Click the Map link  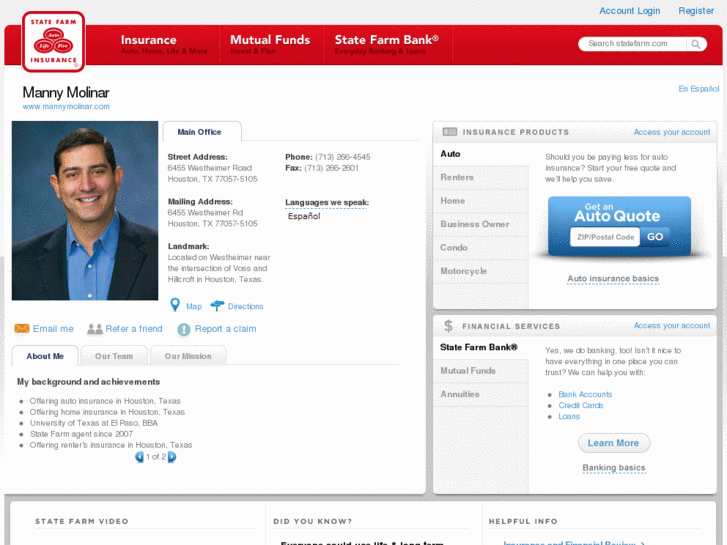(194, 307)
